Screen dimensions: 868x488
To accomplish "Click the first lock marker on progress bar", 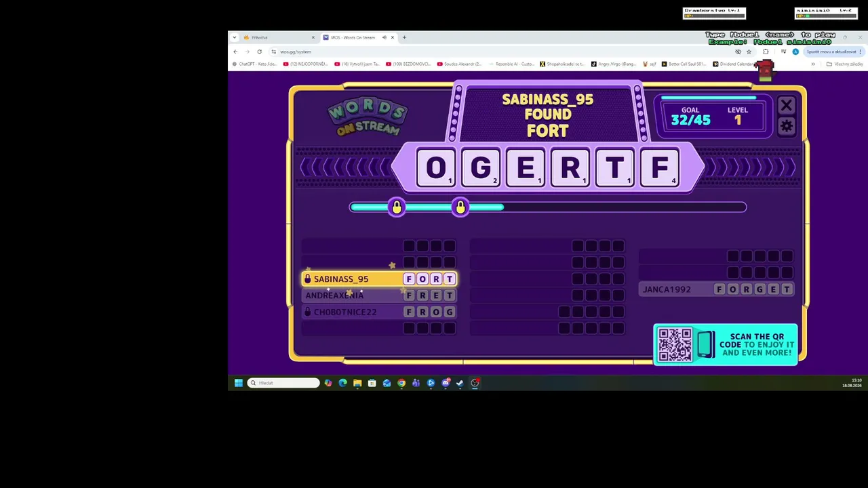I will [397, 207].
